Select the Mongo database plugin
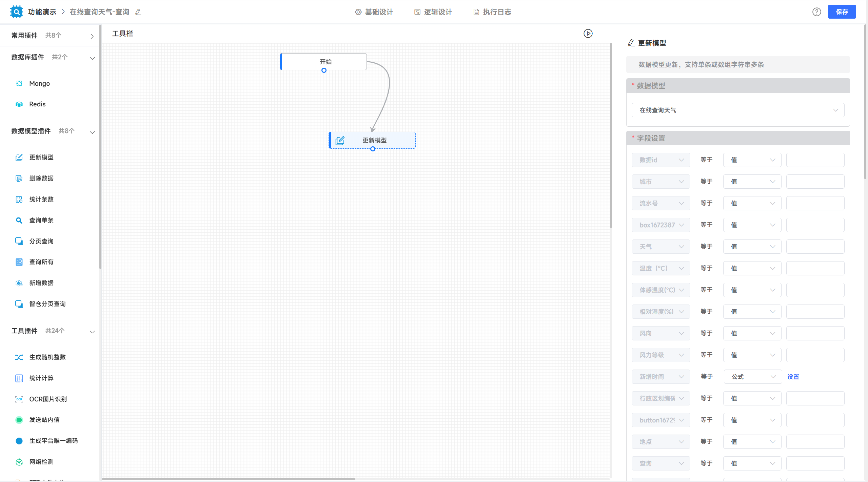This screenshot has width=868, height=482. (39, 83)
